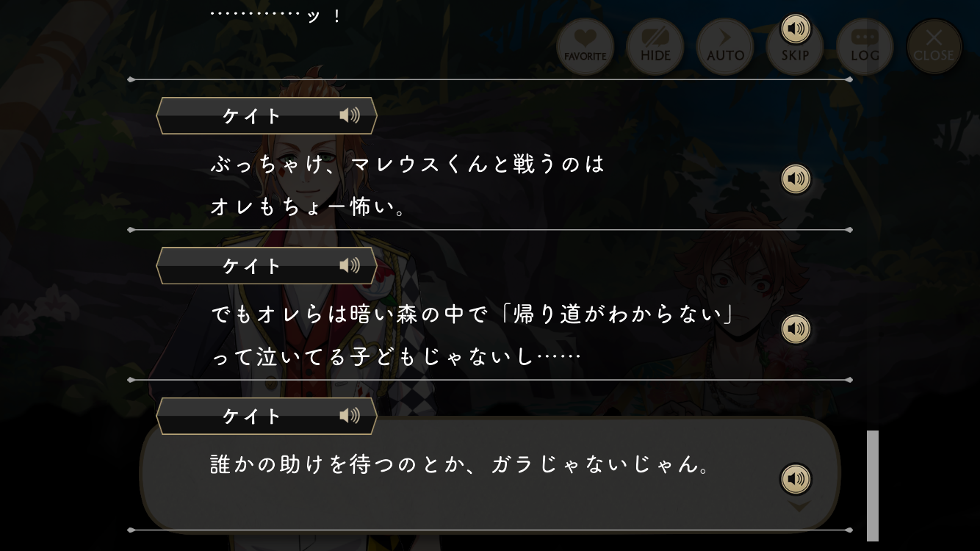
Task: Tap speaker in third ケイト name tag
Action: [x=350, y=416]
